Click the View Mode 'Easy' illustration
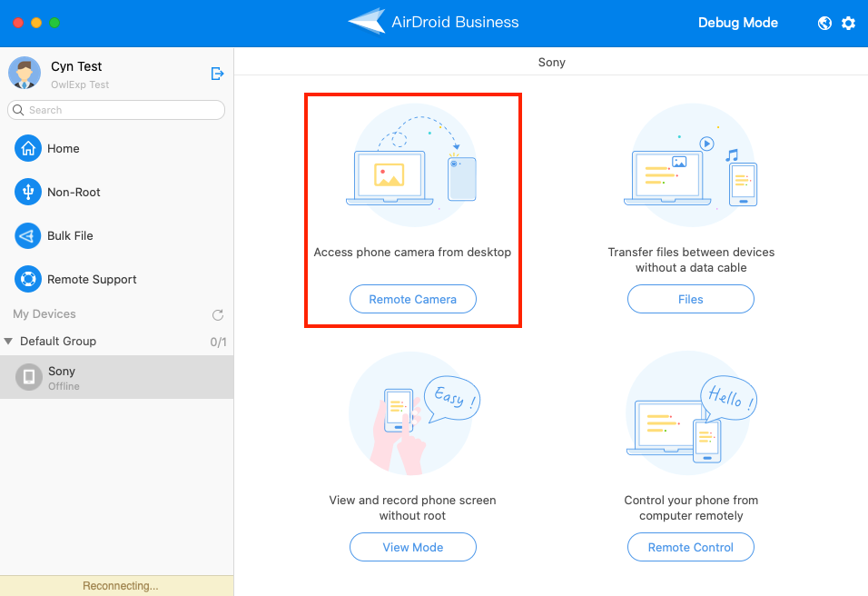The height and width of the screenshot is (596, 868). [413, 413]
